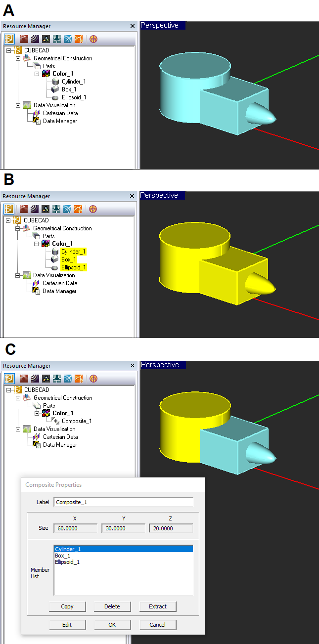The height and width of the screenshot is (644, 319).
Task: Select Box_1 in panel A tree
Action: 69,89
